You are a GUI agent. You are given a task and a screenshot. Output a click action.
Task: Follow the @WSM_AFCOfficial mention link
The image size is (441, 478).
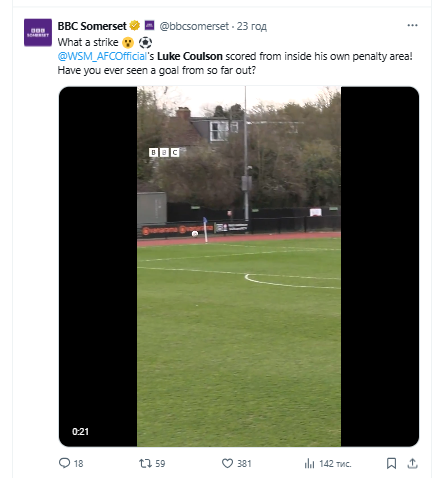tap(102, 56)
